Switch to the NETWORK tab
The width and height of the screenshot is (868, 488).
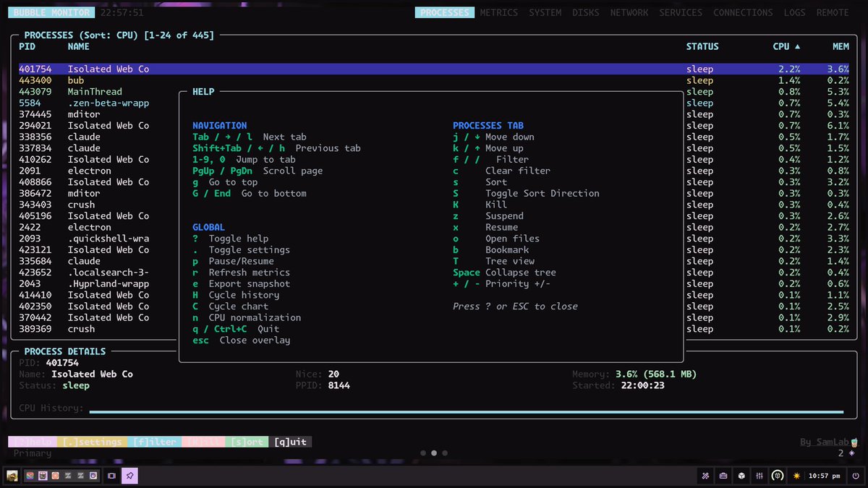629,12
